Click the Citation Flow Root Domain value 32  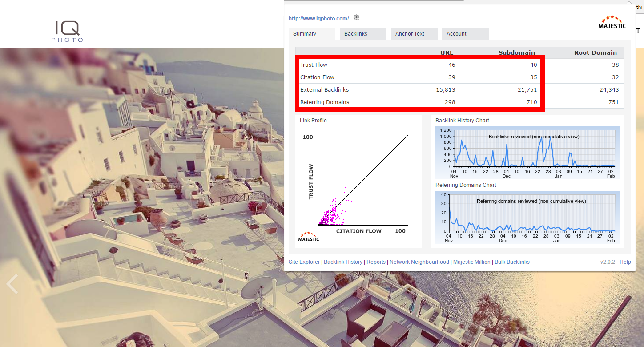[x=616, y=77]
